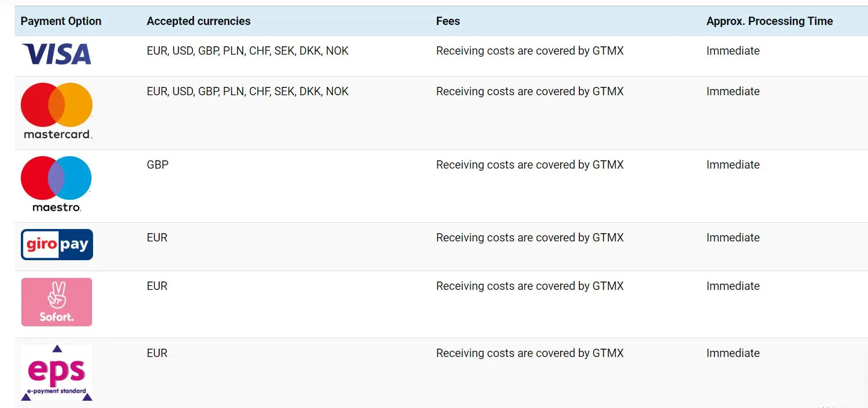Viewport: 868px width, 408px height.
Task: Select EUR in the Sofort row
Action: (157, 286)
